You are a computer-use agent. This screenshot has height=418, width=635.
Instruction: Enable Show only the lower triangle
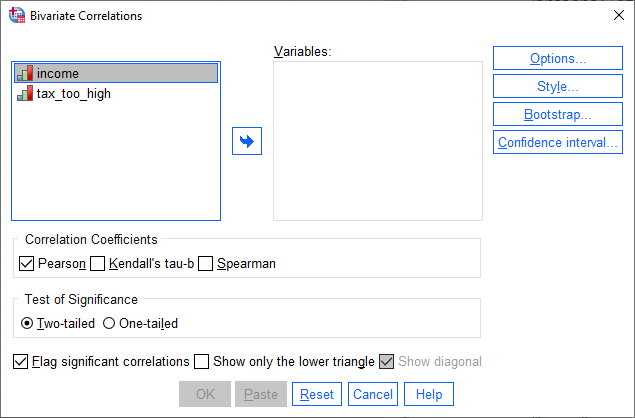click(x=201, y=361)
